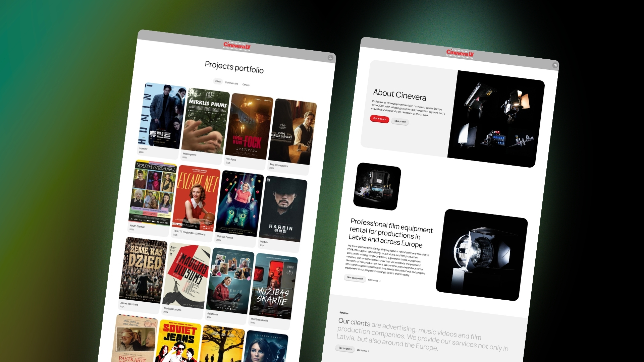Open the Von Fock film poster
This screenshot has width=644, height=362.
[249, 126]
